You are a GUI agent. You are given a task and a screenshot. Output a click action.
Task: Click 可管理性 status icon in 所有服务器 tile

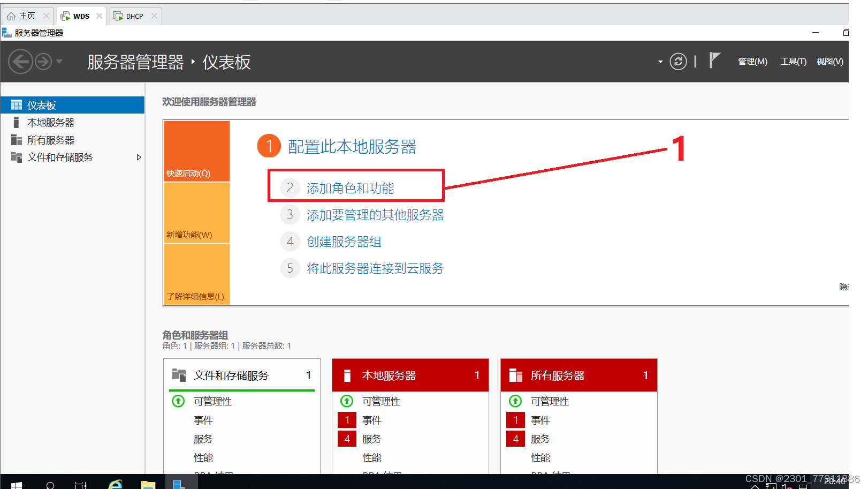515,401
